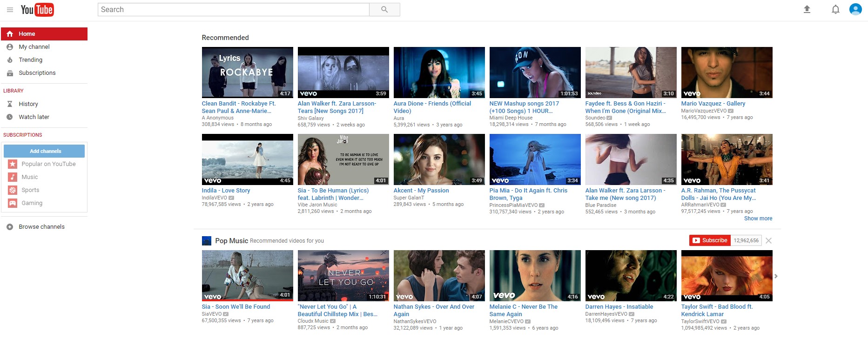This screenshot has width=868, height=338.
Task: Open A.R. Rahman Jai Ho title
Action: 719,194
